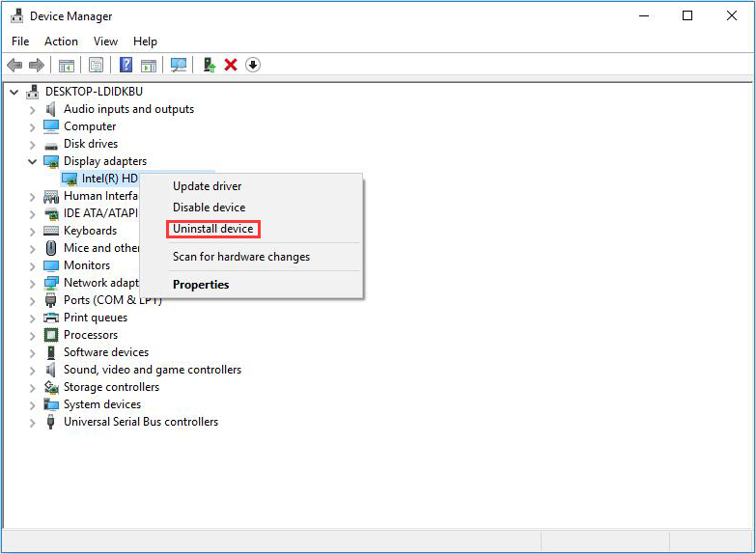Click the blue Help question-mark icon
The image size is (756, 554).
(126, 65)
